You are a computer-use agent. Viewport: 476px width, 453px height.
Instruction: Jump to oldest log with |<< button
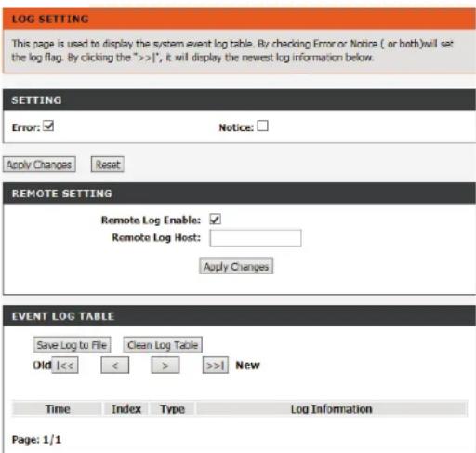pyautogui.click(x=65, y=366)
